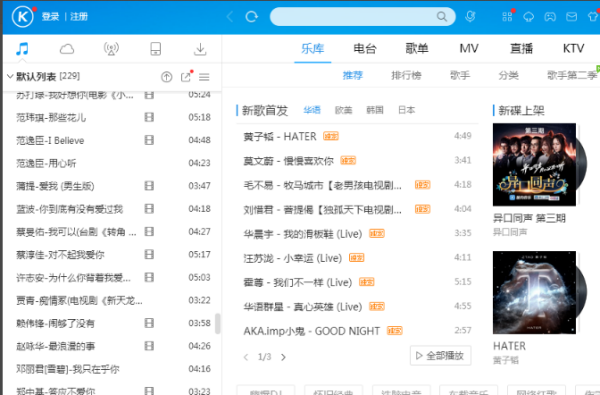Viewport: 600px width, 395px height.
Task: Click MV icon for 蒲提-爱我 (男生版)
Action: [149, 186]
